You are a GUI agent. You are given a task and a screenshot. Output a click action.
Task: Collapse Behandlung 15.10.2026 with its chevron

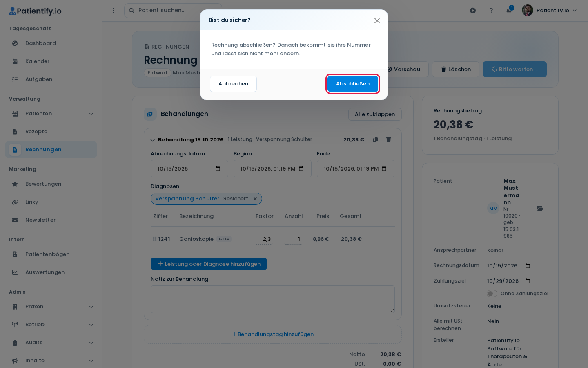point(153,140)
